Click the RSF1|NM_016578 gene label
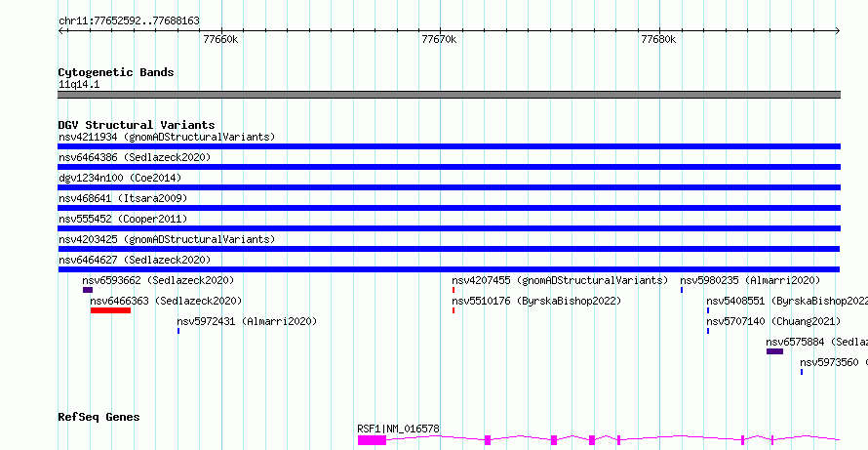868x450 pixels. (x=399, y=429)
